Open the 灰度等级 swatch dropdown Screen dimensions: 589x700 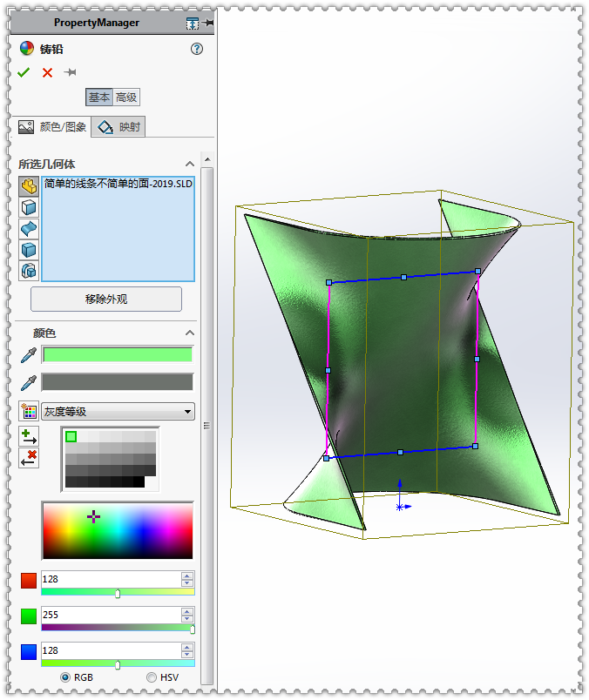(x=118, y=412)
